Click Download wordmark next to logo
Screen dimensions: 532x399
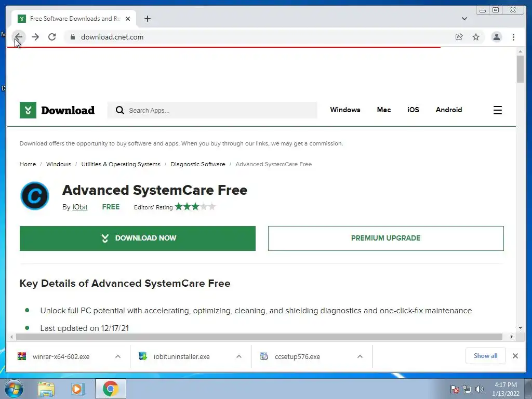tap(68, 110)
